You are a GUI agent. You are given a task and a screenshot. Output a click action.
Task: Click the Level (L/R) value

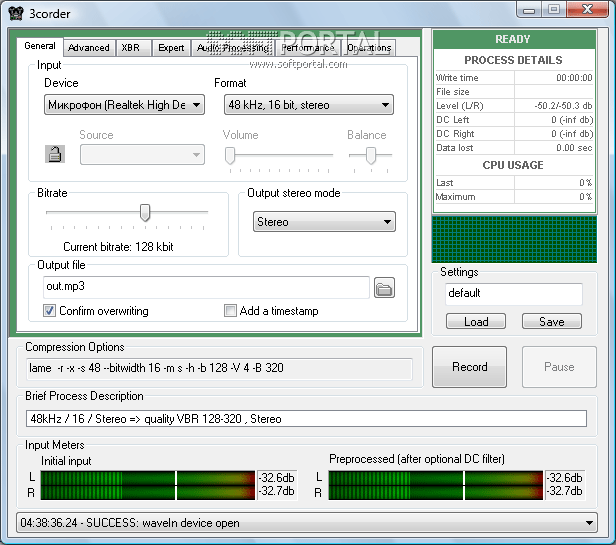[563, 106]
